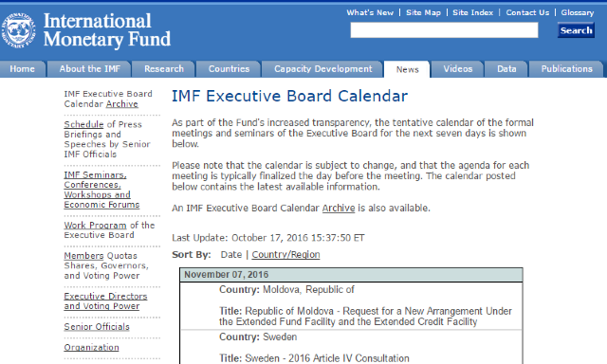The height and width of the screenshot is (364, 607).
Task: Open the Videos tab
Action: pos(457,69)
